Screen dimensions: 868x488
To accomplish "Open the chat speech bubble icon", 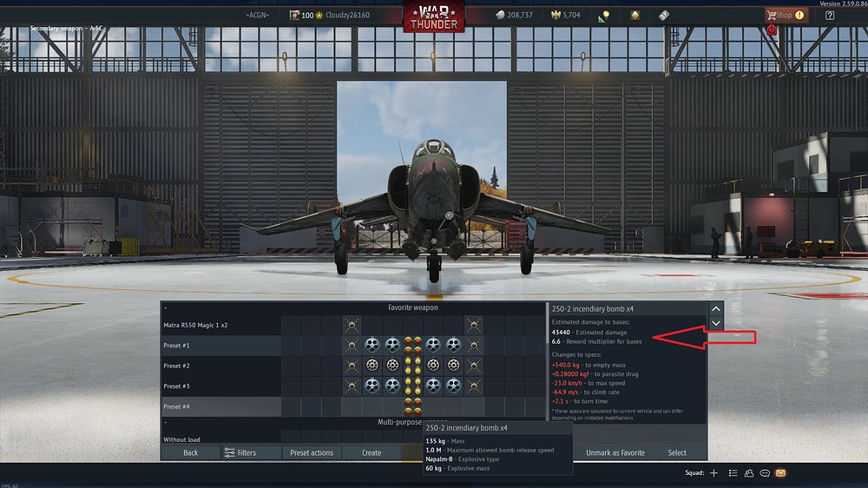I will pyautogui.click(x=765, y=473).
